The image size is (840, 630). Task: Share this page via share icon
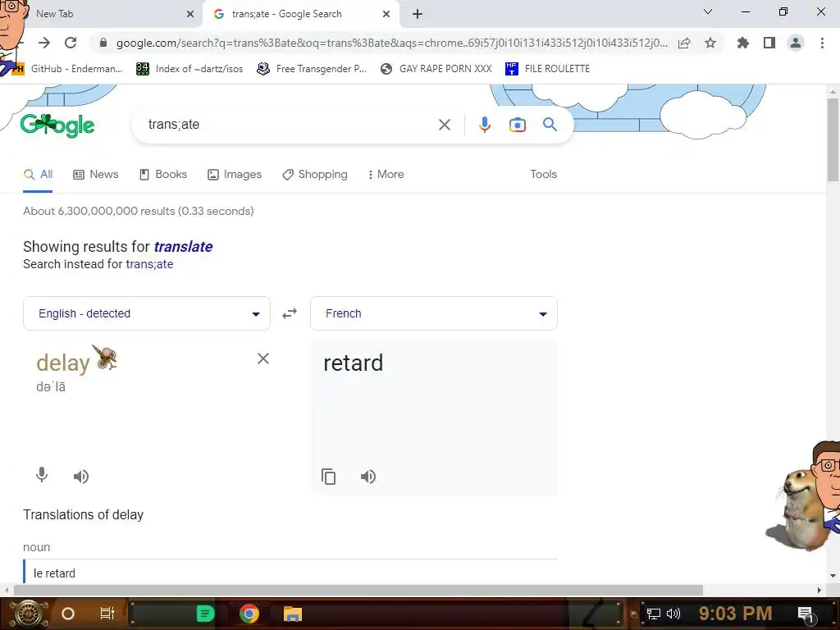click(684, 43)
